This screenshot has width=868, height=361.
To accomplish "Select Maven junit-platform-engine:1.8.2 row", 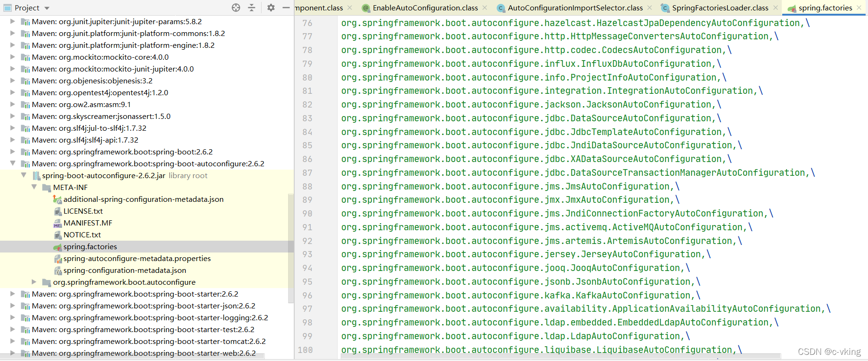I will 147,45.
